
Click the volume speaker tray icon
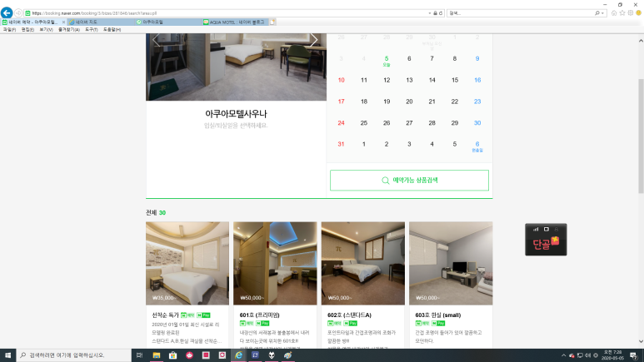point(587,355)
